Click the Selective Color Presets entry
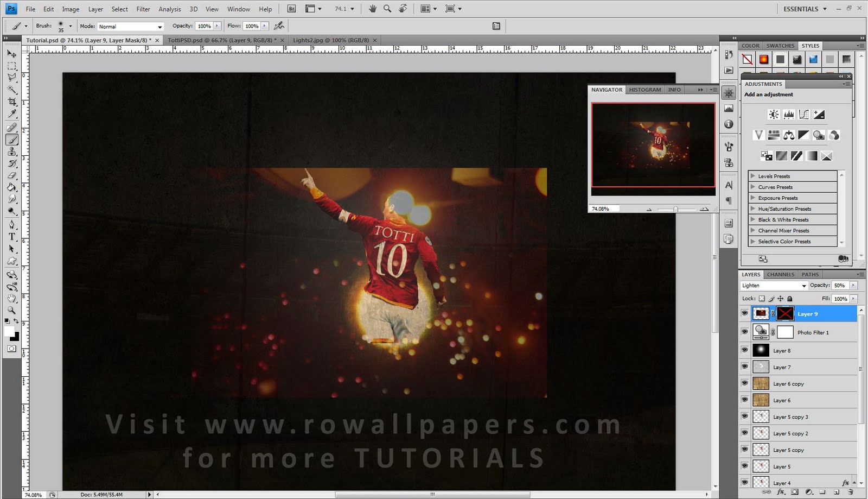The height and width of the screenshot is (499, 868). click(793, 242)
